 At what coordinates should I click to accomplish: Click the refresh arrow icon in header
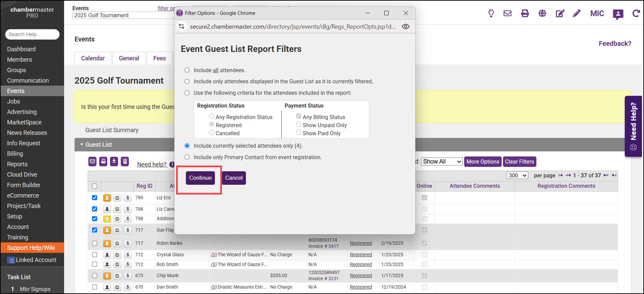click(x=636, y=13)
